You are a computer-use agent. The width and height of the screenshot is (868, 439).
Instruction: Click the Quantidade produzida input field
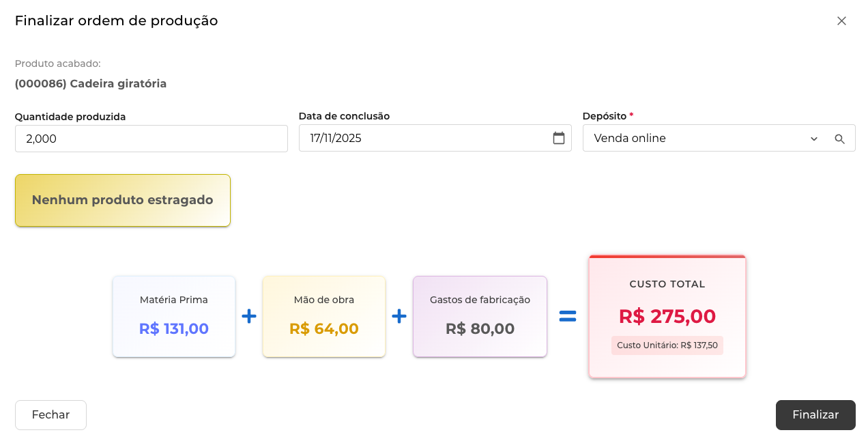tap(151, 139)
